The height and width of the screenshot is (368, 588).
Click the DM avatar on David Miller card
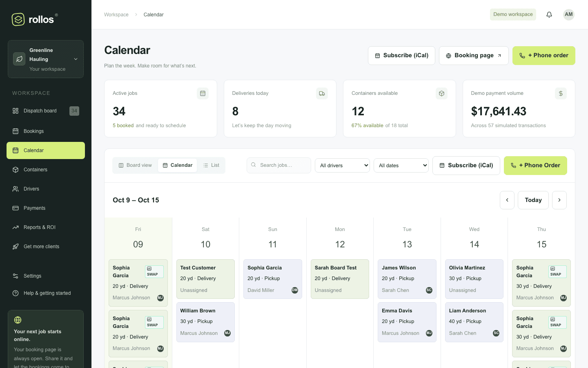click(x=295, y=290)
